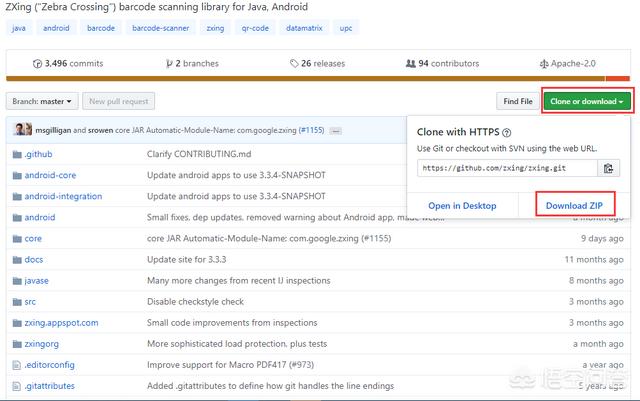Click the '8 months ago' timestamp
The image size is (640, 401).
click(x=596, y=281)
